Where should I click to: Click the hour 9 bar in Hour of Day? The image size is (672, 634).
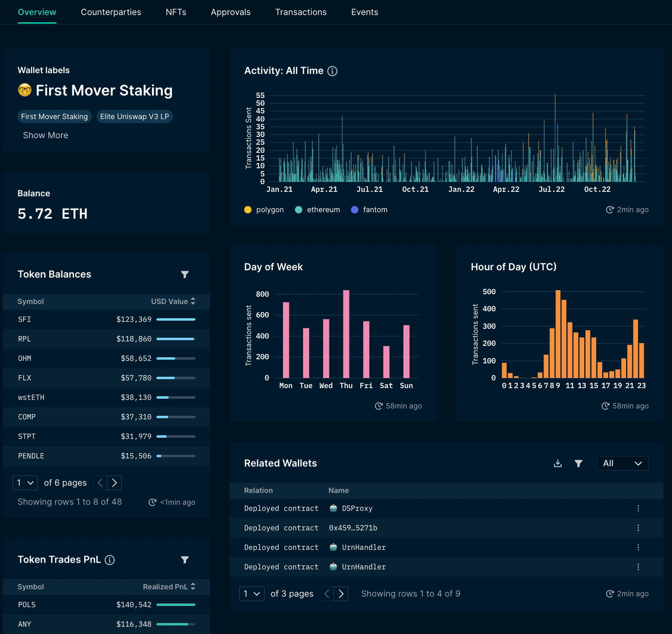click(x=558, y=334)
